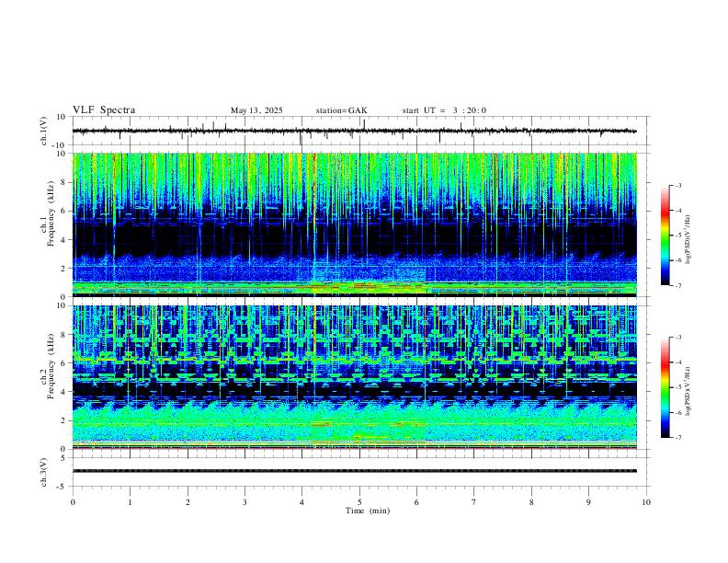Click time axis tick label '5'
This screenshot has width=728, height=563.
[359, 502]
